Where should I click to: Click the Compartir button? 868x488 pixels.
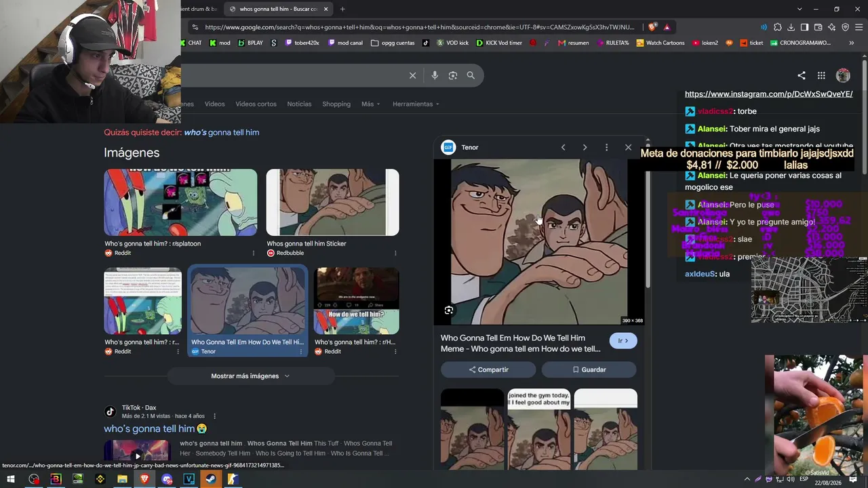(488, 369)
